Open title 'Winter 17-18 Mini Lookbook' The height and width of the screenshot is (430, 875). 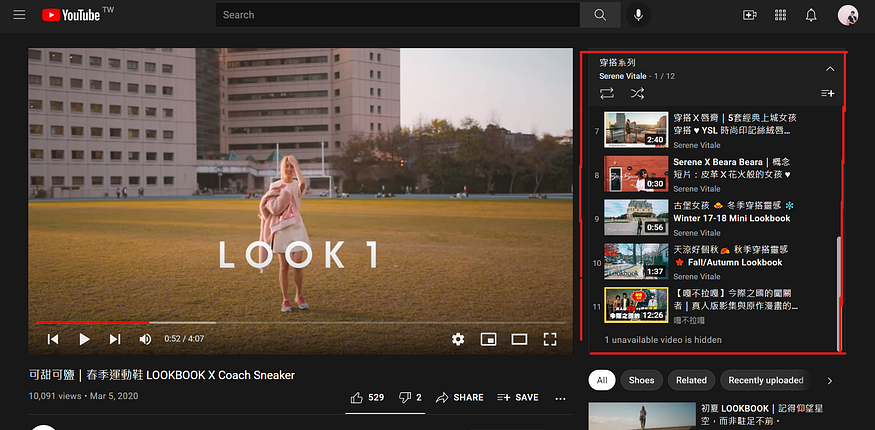click(734, 212)
